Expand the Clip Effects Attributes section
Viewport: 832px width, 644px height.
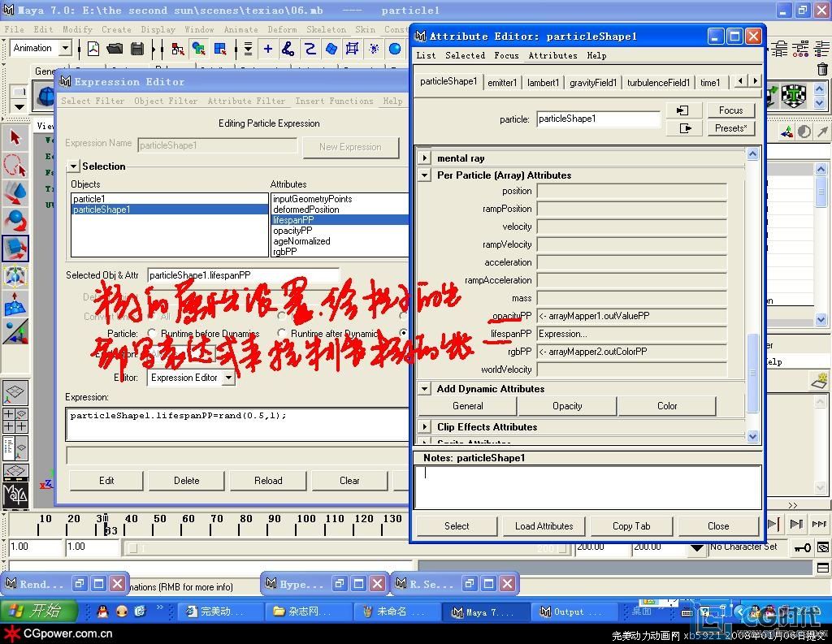pos(425,427)
